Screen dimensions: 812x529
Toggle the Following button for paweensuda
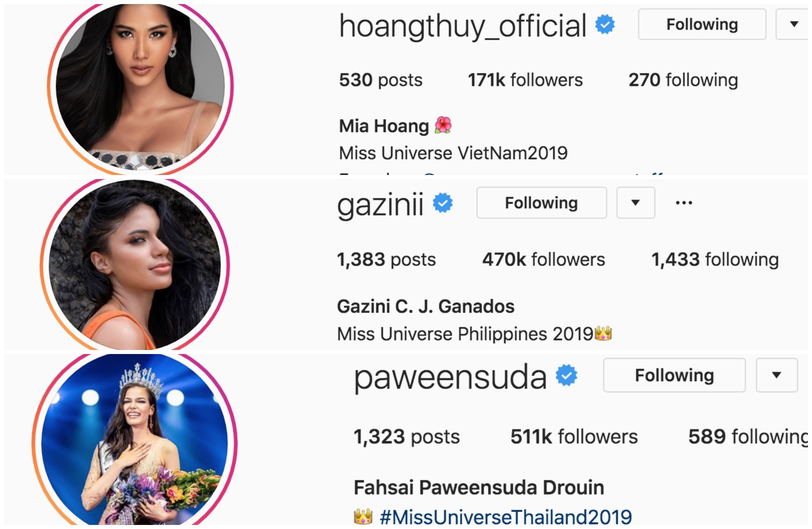(674, 375)
